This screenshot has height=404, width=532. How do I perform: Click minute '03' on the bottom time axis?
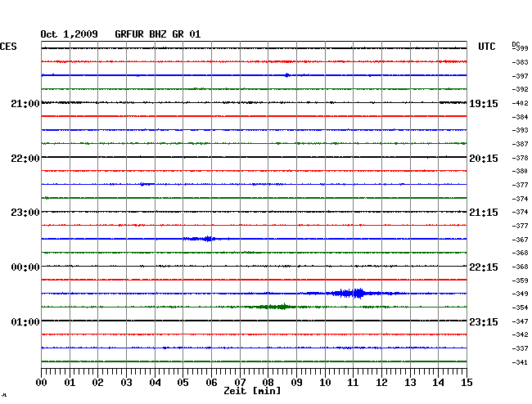[x=127, y=383]
